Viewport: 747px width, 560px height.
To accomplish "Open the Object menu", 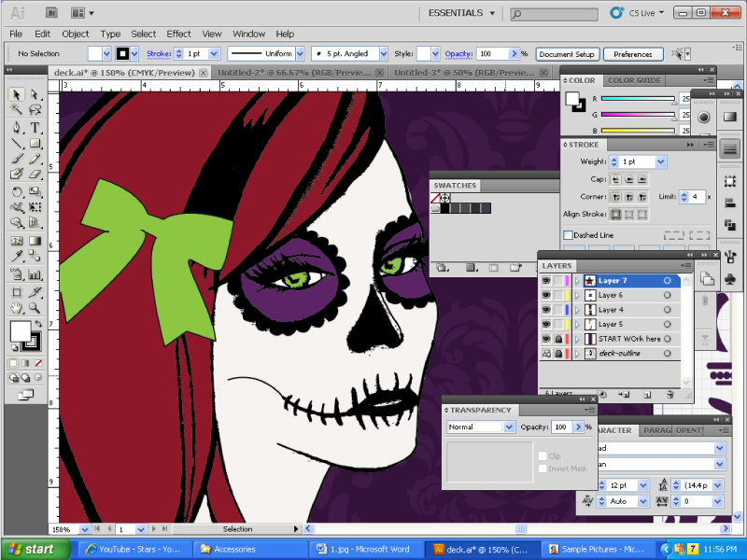I will (76, 34).
